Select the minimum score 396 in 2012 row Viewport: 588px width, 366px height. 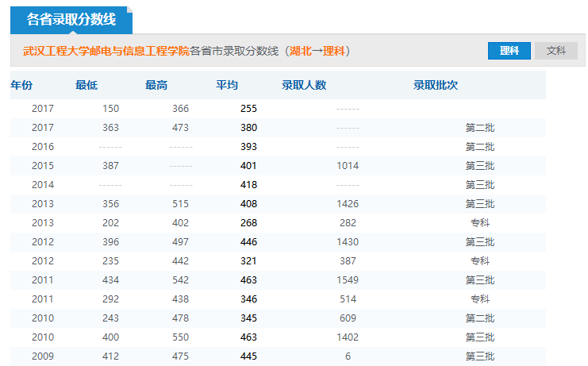click(110, 242)
